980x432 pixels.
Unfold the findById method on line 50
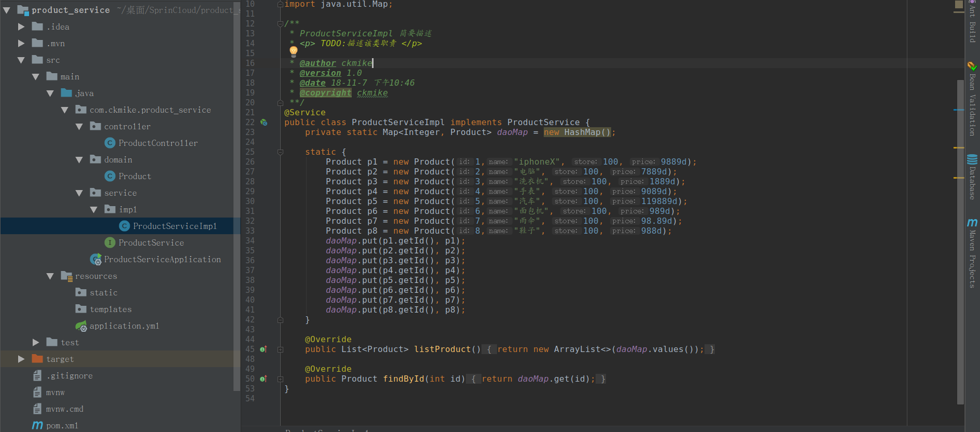(x=280, y=379)
